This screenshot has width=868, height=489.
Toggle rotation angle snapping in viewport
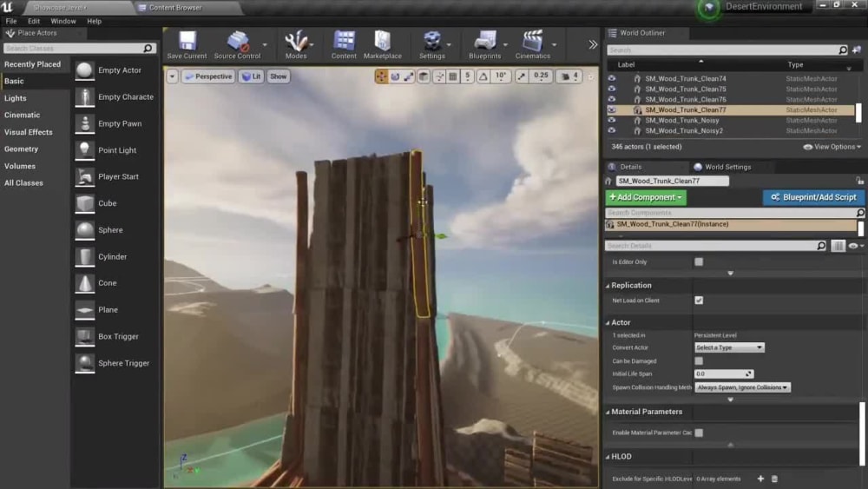point(483,76)
